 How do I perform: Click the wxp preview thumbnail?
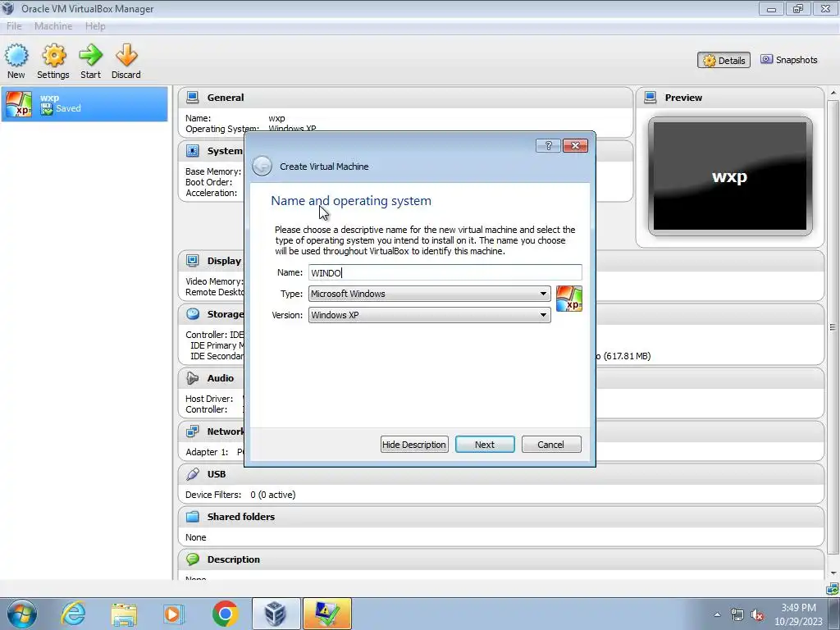pyautogui.click(x=729, y=176)
